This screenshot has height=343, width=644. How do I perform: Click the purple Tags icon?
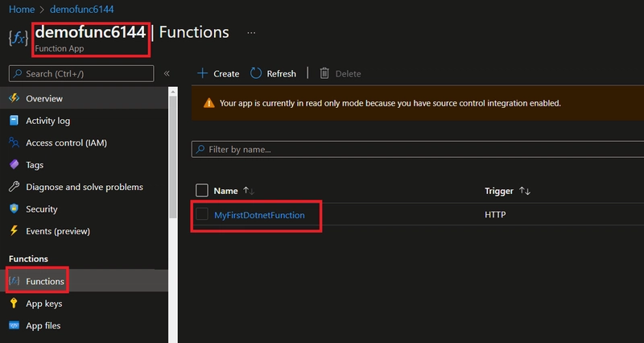(13, 164)
